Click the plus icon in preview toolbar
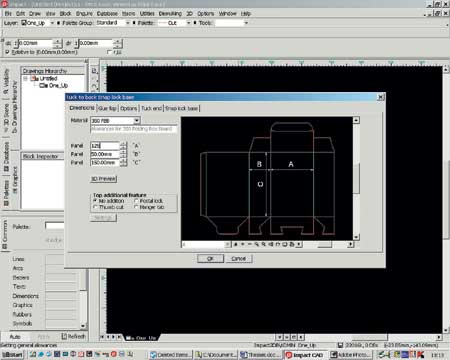 243,245
